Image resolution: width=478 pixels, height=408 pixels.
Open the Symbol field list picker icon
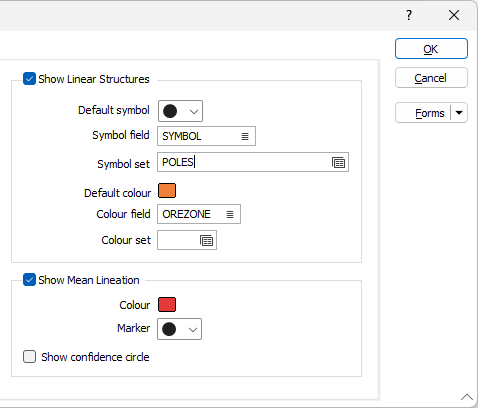[245, 136]
